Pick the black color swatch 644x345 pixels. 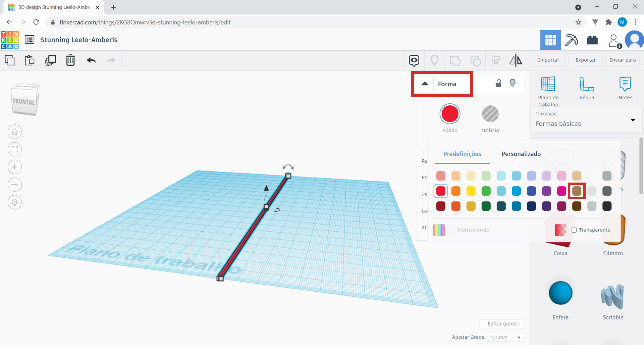(607, 206)
